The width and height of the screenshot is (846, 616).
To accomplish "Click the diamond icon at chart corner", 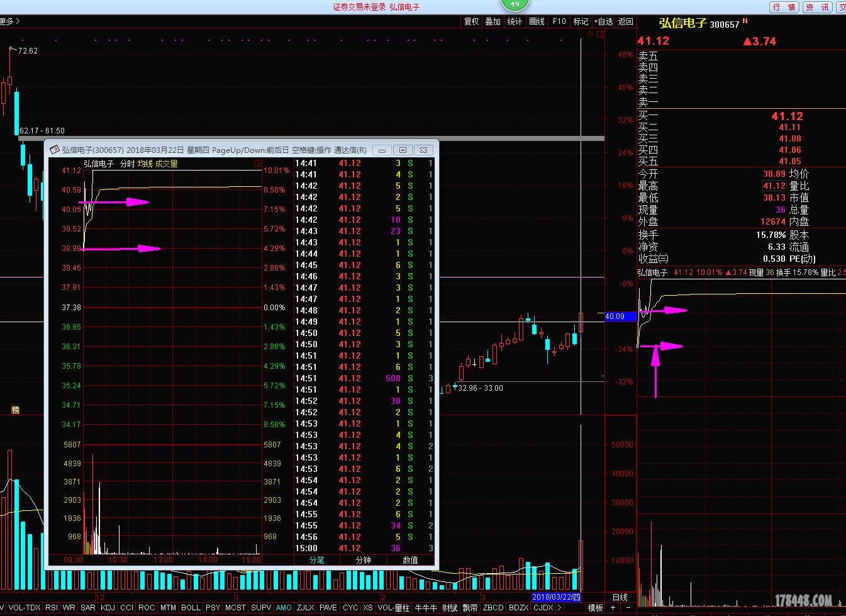I will click(x=589, y=35).
